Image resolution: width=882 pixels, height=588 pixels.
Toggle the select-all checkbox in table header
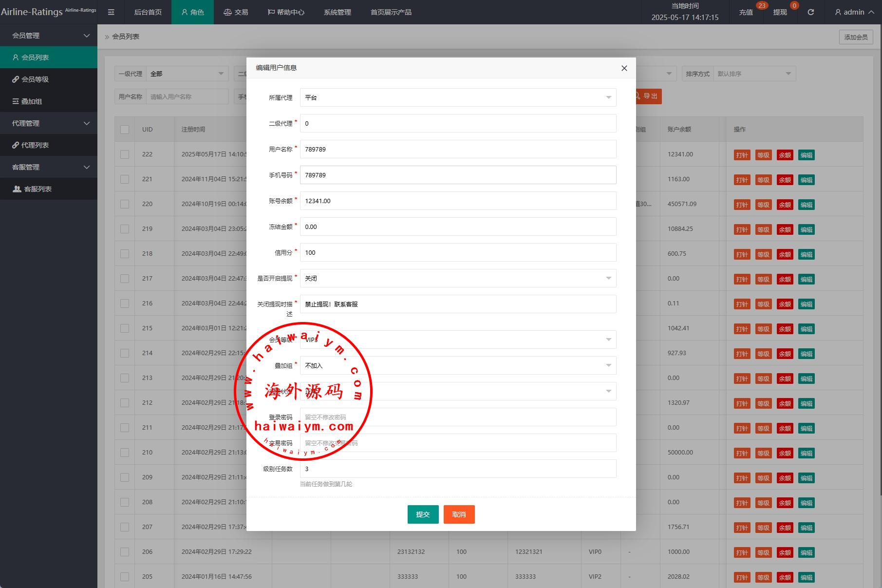click(125, 130)
